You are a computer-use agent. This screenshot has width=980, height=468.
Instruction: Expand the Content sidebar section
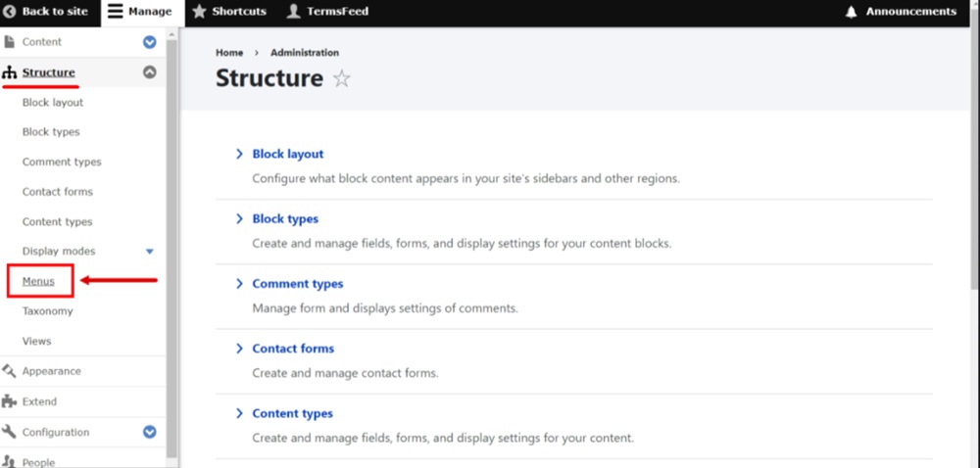coord(149,42)
